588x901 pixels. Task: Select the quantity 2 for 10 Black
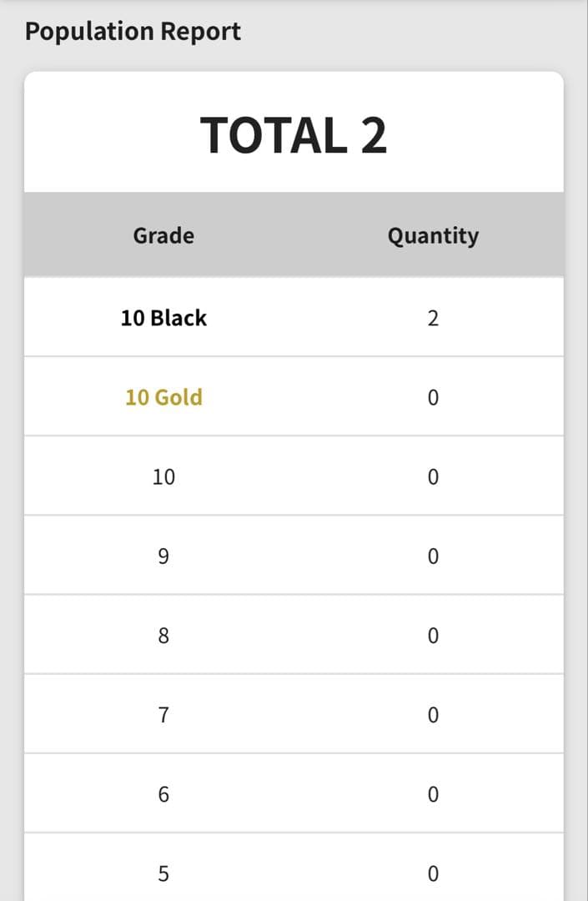coord(433,318)
